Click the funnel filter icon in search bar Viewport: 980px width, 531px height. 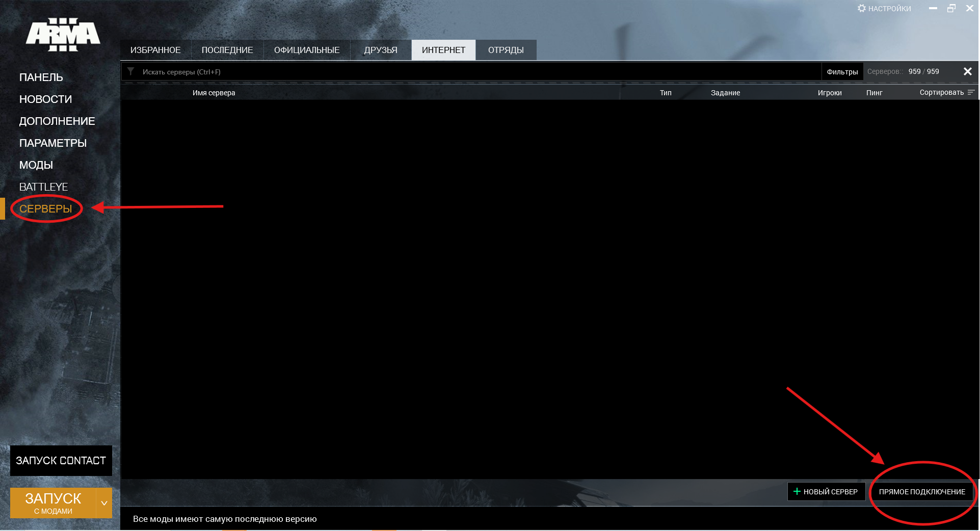pos(131,72)
